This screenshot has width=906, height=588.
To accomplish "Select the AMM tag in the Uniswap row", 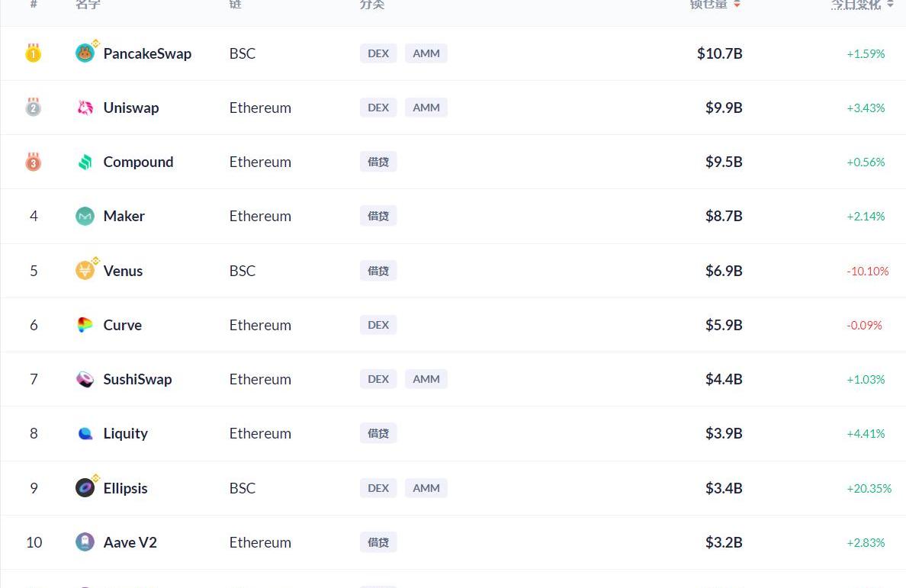I will pos(426,108).
